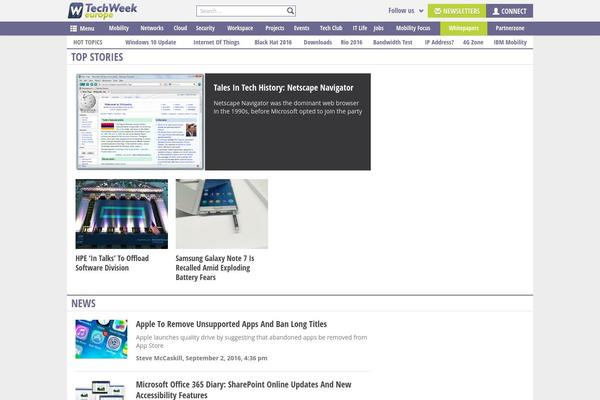Screen dimensions: 600x400
Task: Click the Apple app icons news thumbnail
Action: tap(101, 339)
